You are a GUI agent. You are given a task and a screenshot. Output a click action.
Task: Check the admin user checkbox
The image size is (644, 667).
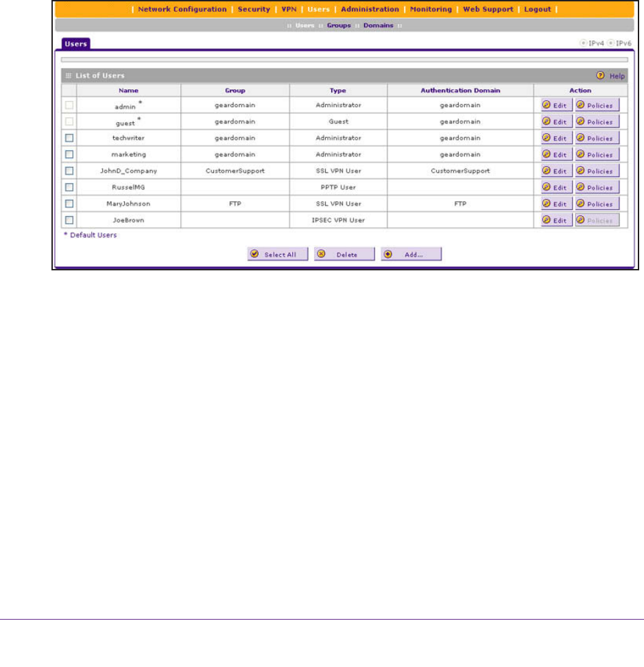[x=69, y=105]
